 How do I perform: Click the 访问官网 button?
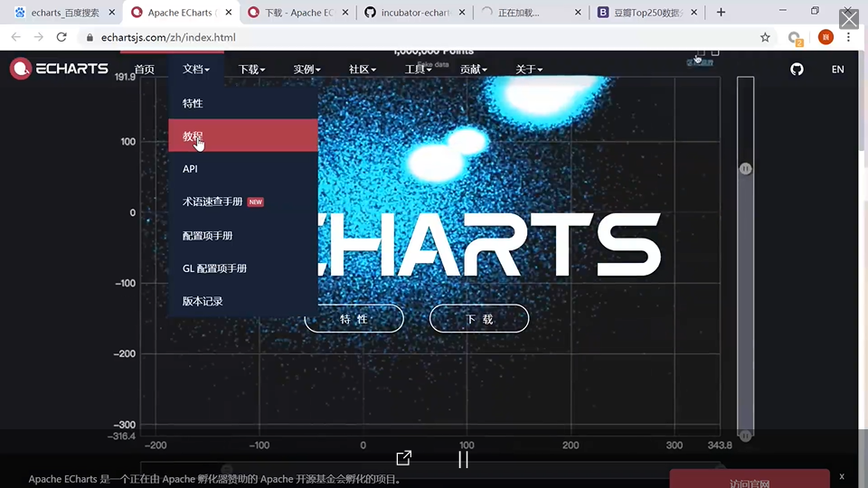pos(750,480)
